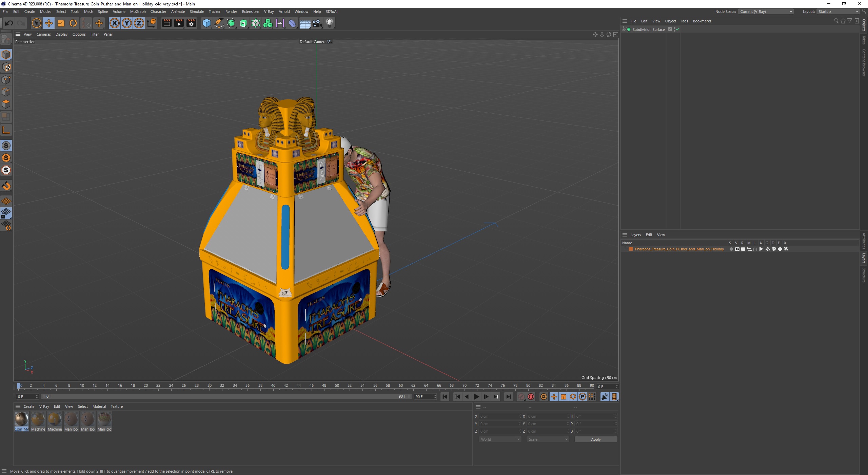Toggle layer visibility eye icon
868x475 pixels.
737,249
